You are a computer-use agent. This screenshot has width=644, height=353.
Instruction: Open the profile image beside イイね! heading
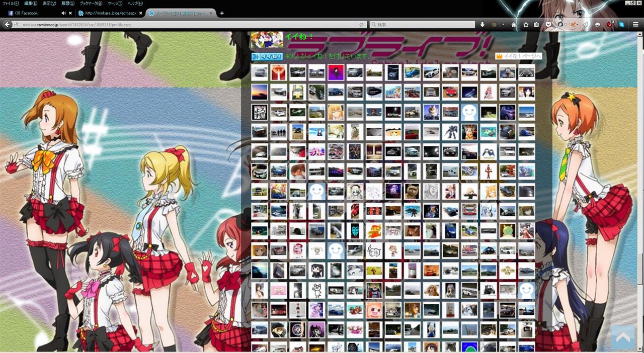[x=267, y=40]
